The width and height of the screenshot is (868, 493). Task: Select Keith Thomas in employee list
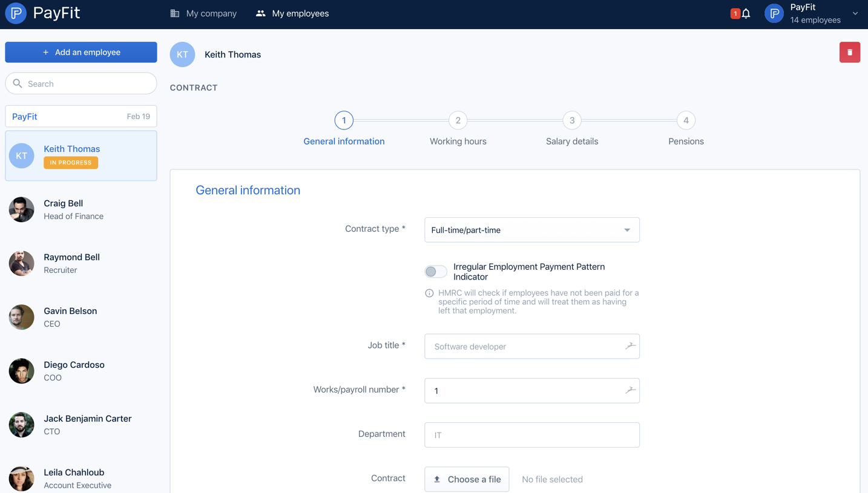(81, 155)
